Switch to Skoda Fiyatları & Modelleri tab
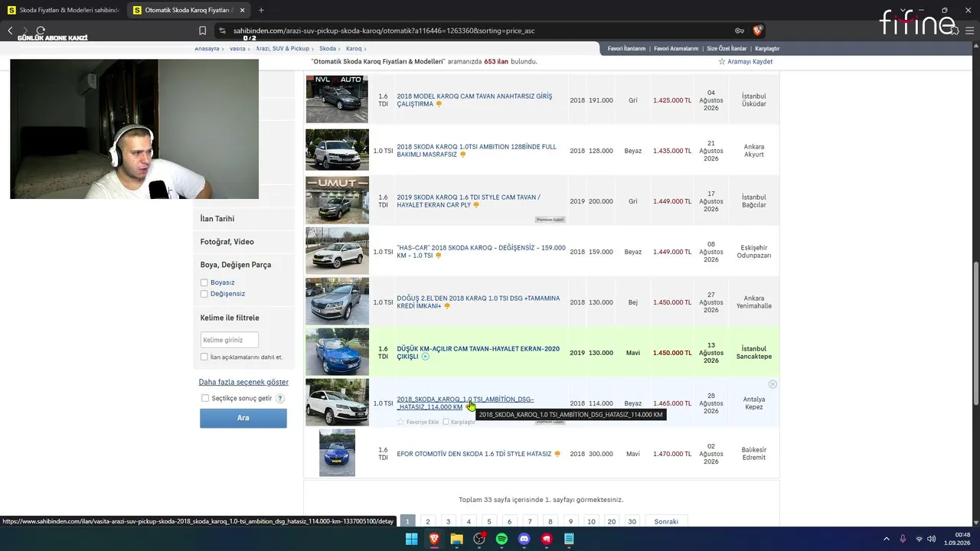 pos(63,10)
